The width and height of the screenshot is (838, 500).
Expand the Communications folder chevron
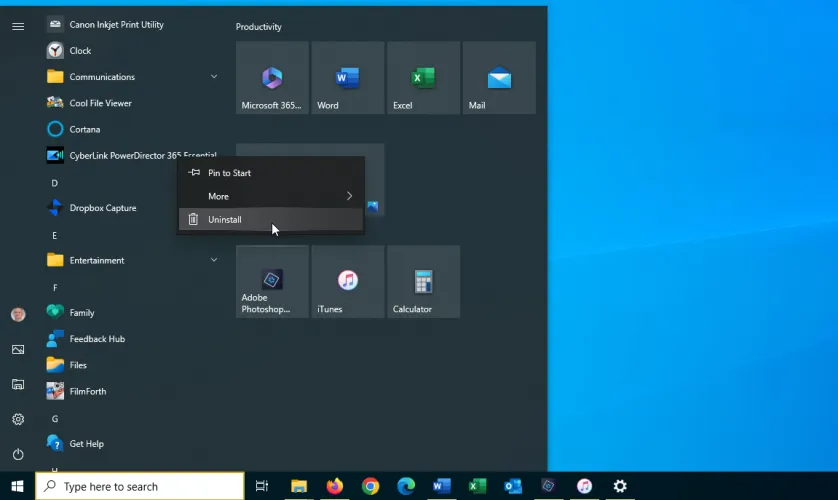click(214, 77)
